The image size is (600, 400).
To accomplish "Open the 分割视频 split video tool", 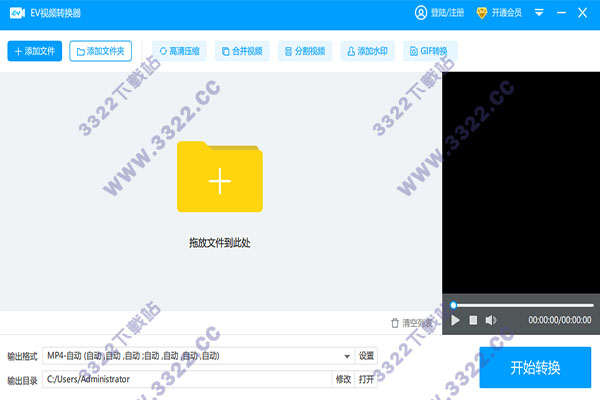I will click(x=305, y=51).
